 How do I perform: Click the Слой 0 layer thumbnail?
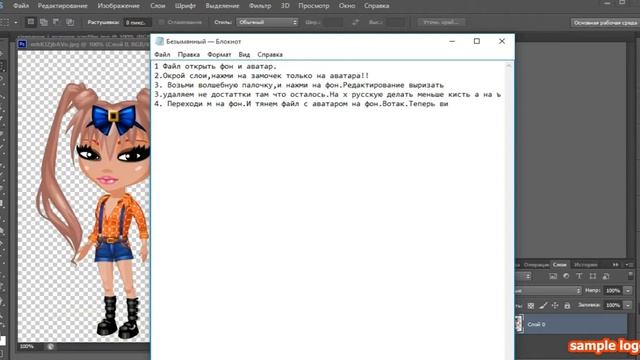click(519, 324)
